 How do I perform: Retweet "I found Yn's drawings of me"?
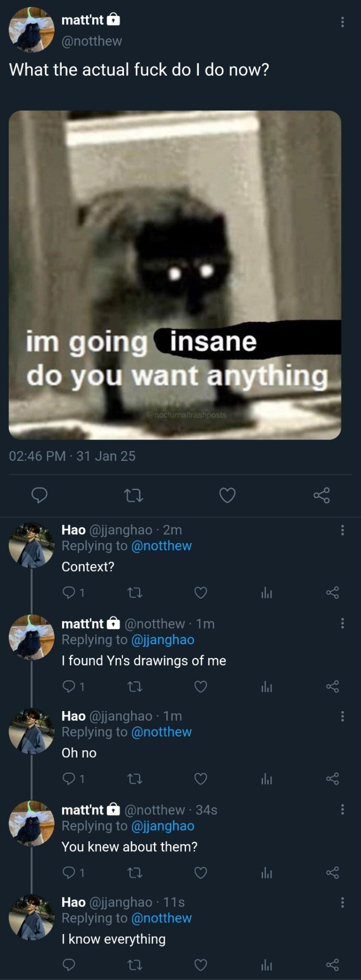135,687
